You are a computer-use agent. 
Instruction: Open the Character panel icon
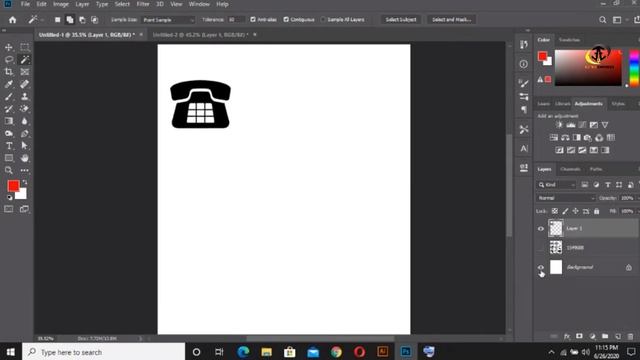[x=524, y=149]
